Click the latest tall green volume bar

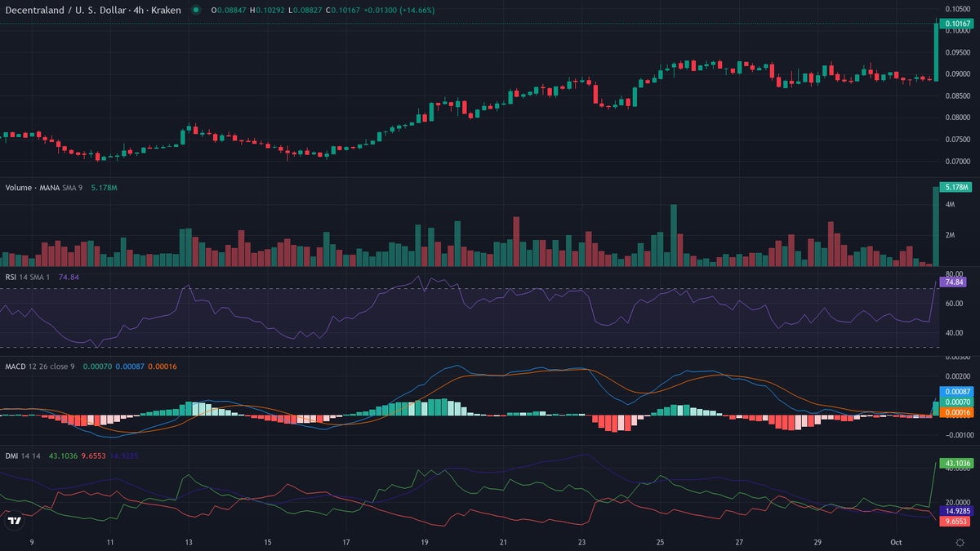click(x=935, y=226)
